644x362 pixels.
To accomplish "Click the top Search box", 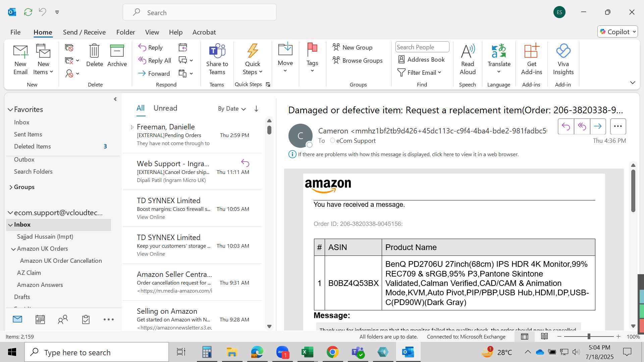I will tap(200, 12).
